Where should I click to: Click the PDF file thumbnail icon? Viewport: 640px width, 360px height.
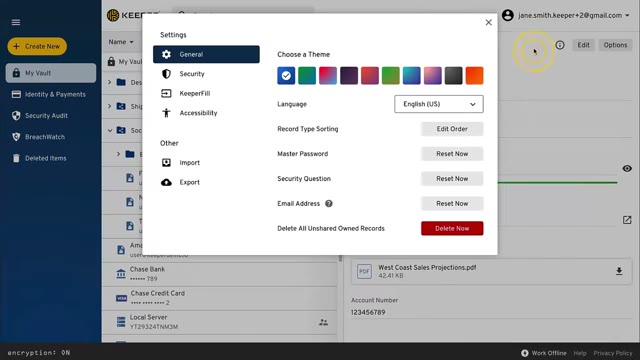tap(364, 271)
